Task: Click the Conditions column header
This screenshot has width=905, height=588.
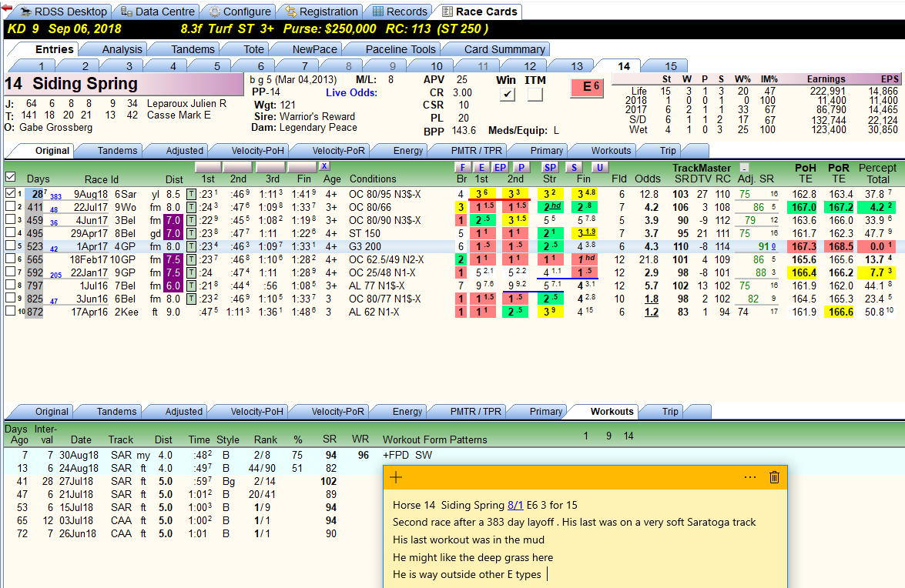Action: 373,179
